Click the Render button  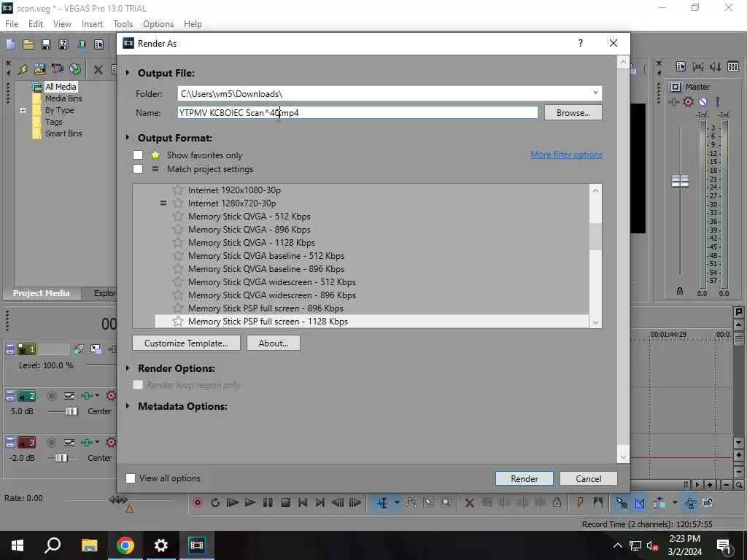point(525,478)
